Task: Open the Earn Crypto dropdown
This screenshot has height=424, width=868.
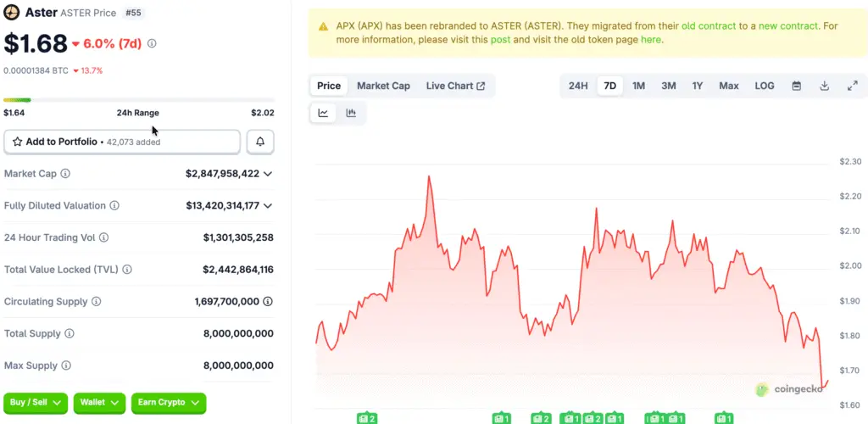Action: (169, 402)
